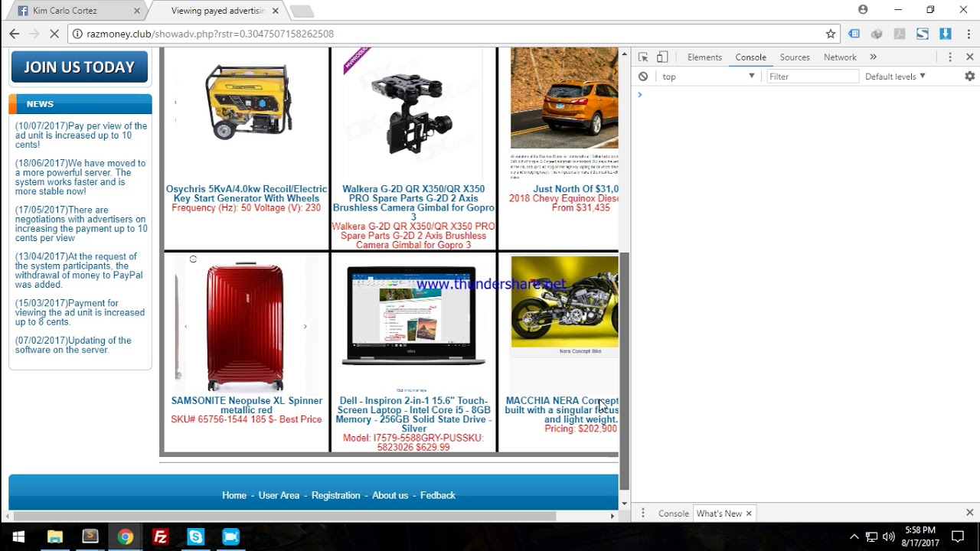Open the Just North Of $31,0 Chevy ad
Image resolution: width=980 pixels, height=551 pixels.
pyautogui.click(x=576, y=189)
